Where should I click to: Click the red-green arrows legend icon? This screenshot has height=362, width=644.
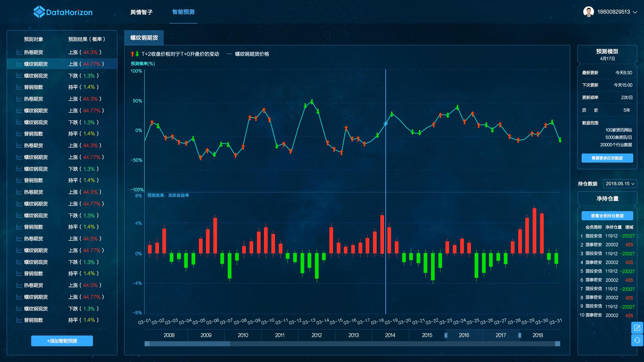(x=135, y=54)
